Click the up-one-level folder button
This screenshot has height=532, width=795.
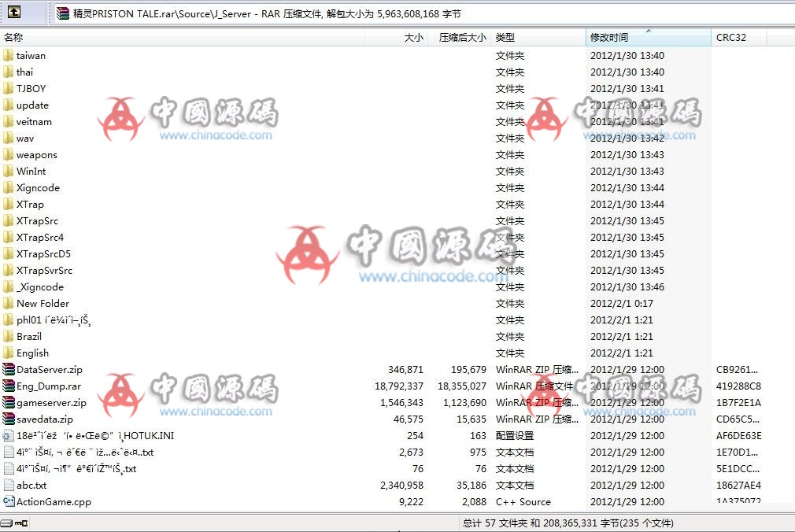coord(14,12)
